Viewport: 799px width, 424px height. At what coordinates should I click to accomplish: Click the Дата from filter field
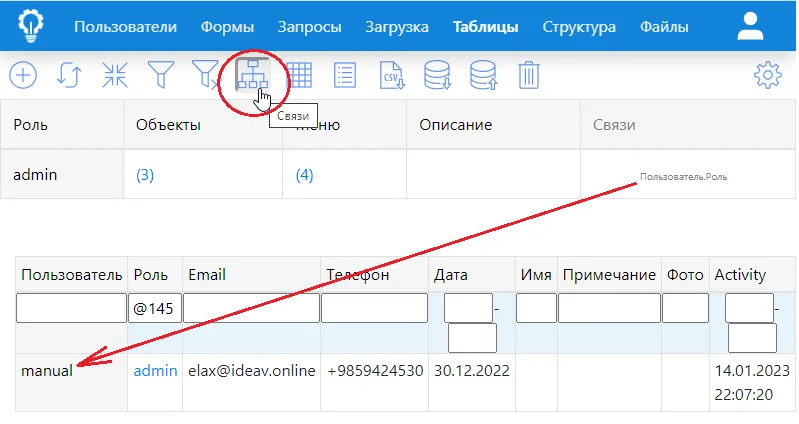[468, 308]
